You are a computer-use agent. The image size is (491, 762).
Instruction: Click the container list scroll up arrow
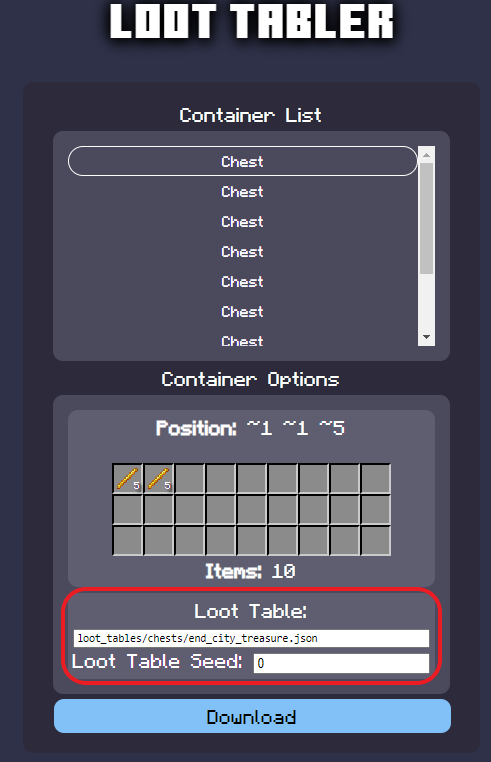point(426,155)
